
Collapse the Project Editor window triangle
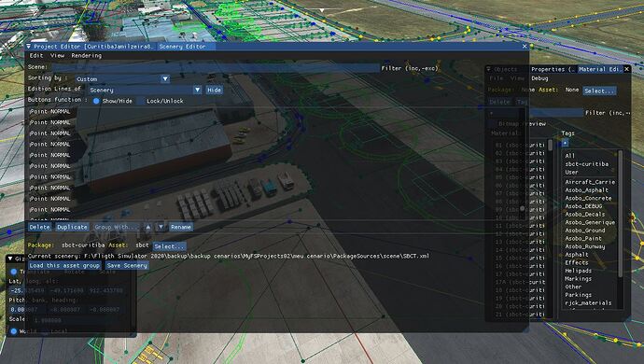(x=28, y=47)
